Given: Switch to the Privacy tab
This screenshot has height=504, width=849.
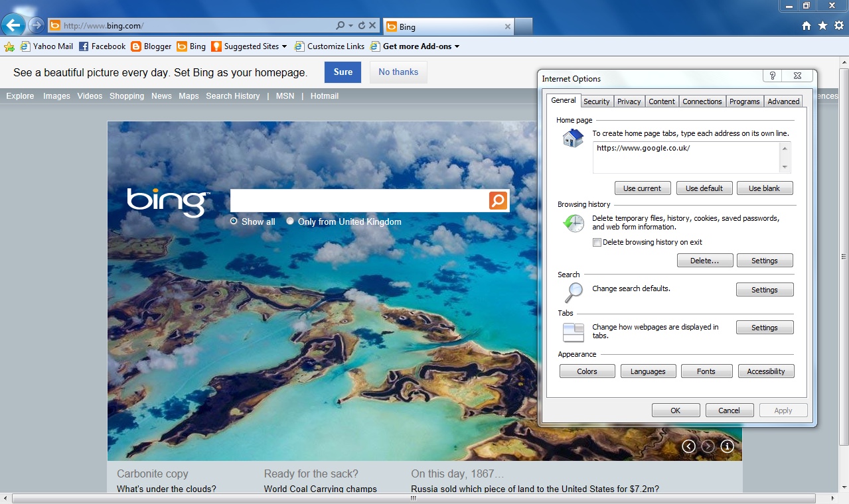Looking at the screenshot, I should pos(629,101).
